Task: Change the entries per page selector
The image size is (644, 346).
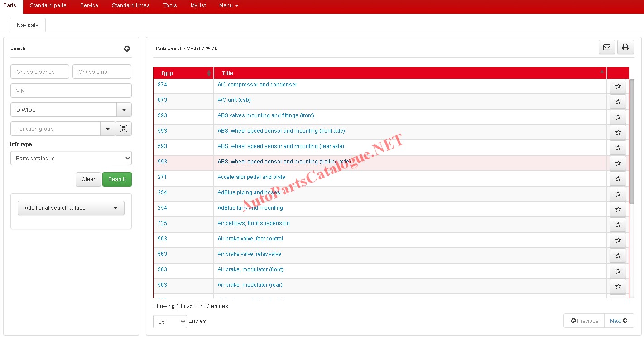Action: coord(170,322)
